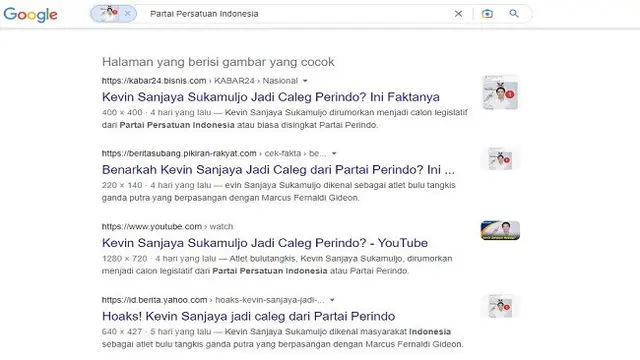This screenshot has height=360, width=640.
Task: Select the kabar24.bisnis.com breadcrumb URL text
Action: (x=200, y=81)
